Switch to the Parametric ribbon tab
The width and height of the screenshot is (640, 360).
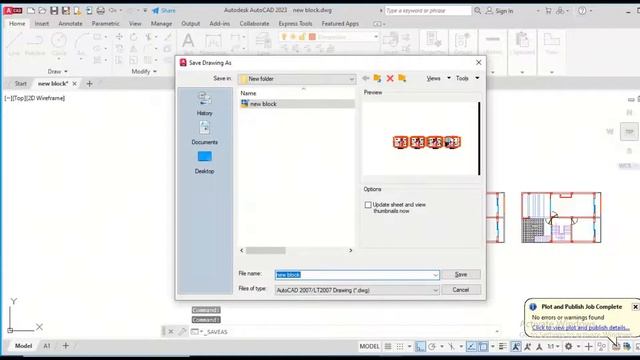[x=105, y=24]
